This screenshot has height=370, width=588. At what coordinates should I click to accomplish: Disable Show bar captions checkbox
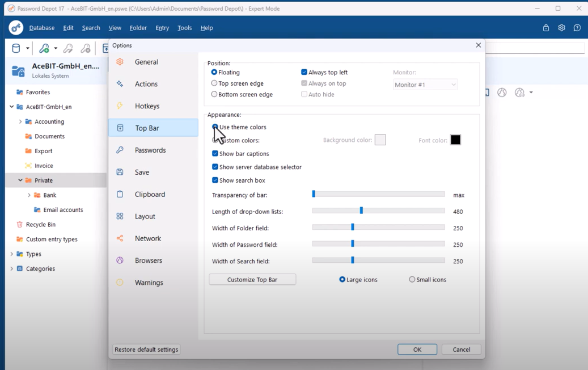pos(215,154)
